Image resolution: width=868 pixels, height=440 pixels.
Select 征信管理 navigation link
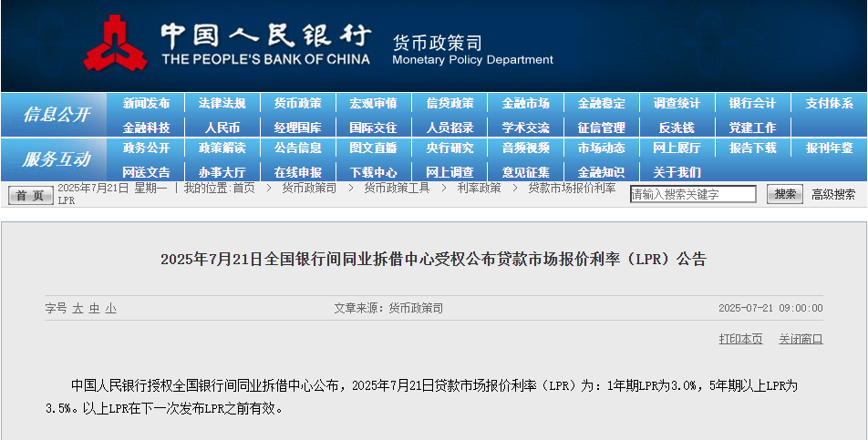click(602, 128)
